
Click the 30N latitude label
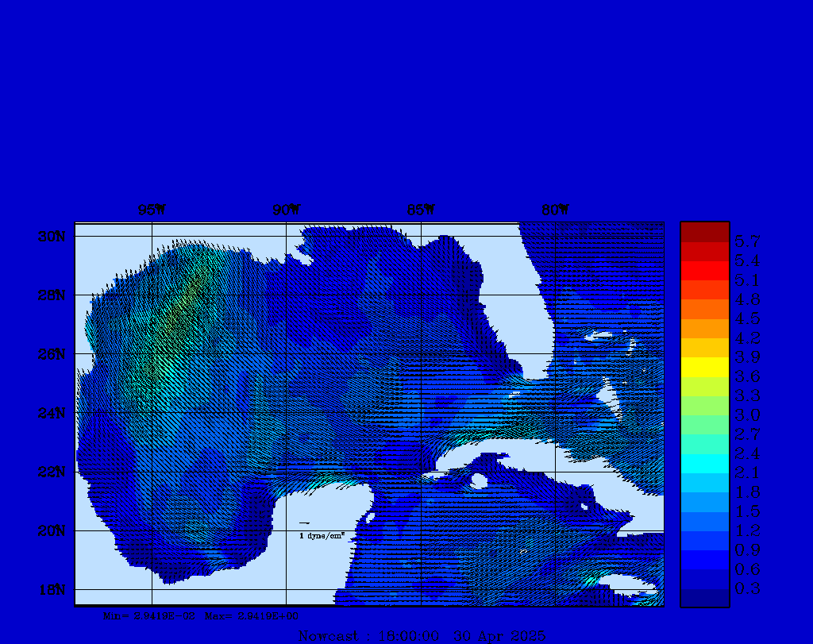coord(52,237)
